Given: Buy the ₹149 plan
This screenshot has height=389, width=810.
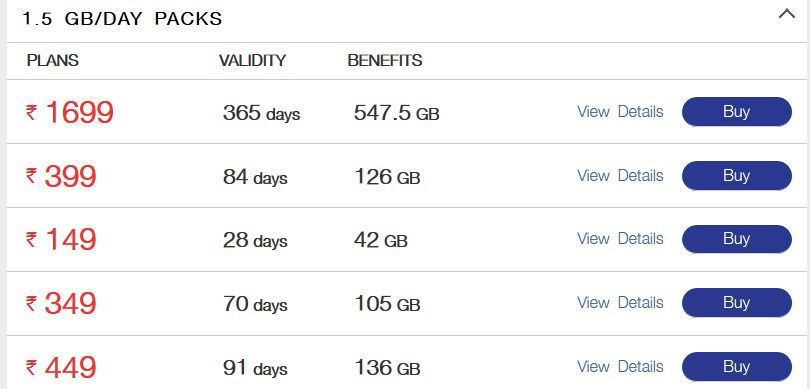Looking at the screenshot, I should pos(737,239).
